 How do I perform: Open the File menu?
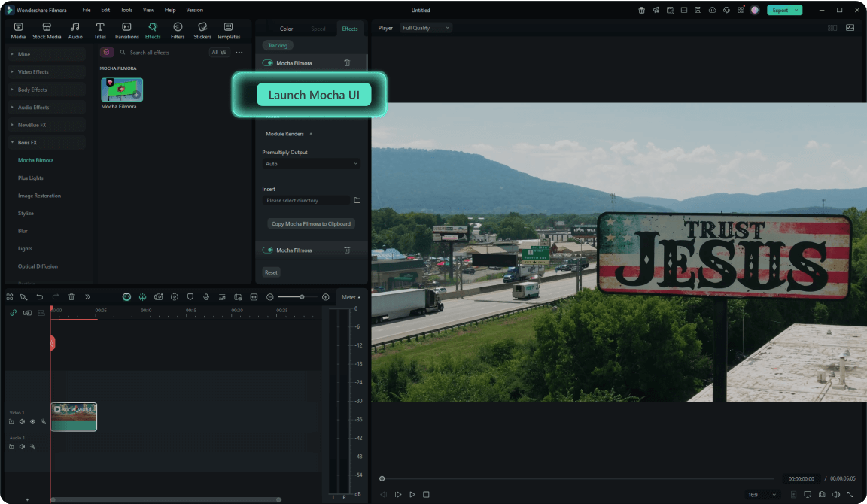[x=87, y=10]
